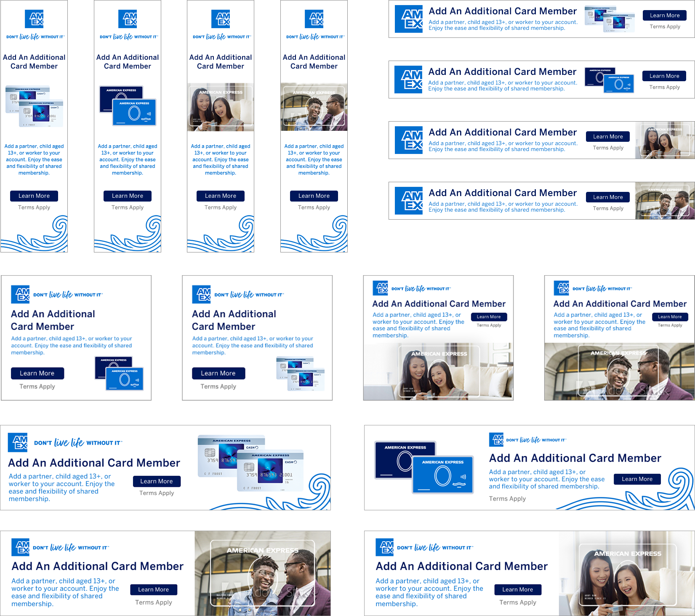Open Learn More in thin strip ad with silver cards
The width and height of the screenshot is (695, 616).
pos(665,16)
